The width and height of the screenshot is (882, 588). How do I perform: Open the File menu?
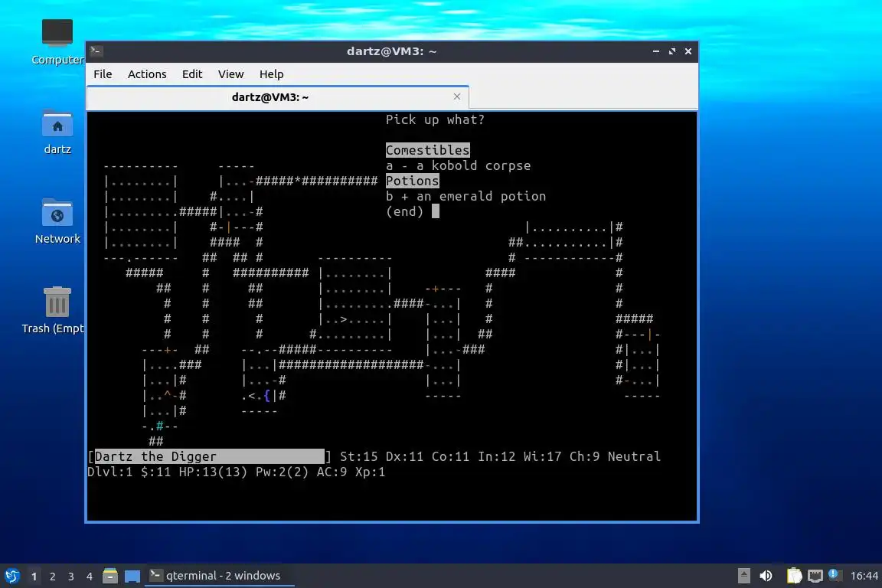(x=103, y=74)
